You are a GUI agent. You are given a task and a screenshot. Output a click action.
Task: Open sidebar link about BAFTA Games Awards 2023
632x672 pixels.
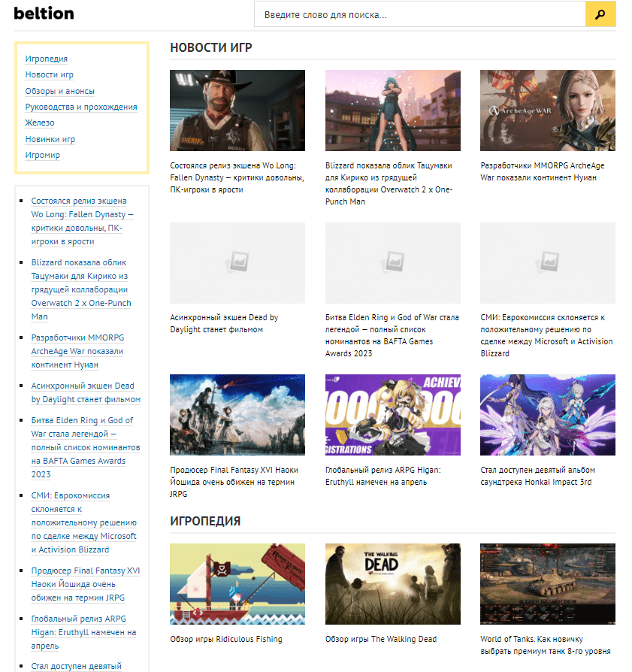point(85,447)
